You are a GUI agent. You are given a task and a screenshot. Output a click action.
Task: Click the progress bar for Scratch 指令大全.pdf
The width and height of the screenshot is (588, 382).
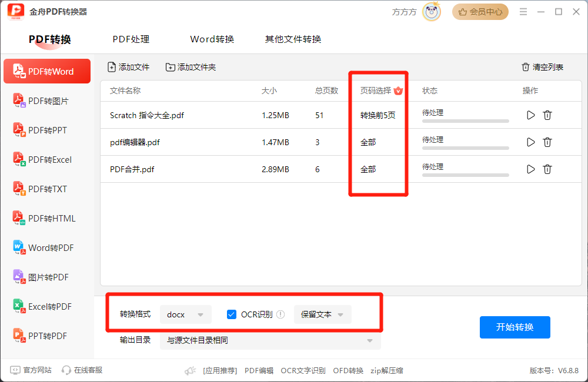[466, 121]
